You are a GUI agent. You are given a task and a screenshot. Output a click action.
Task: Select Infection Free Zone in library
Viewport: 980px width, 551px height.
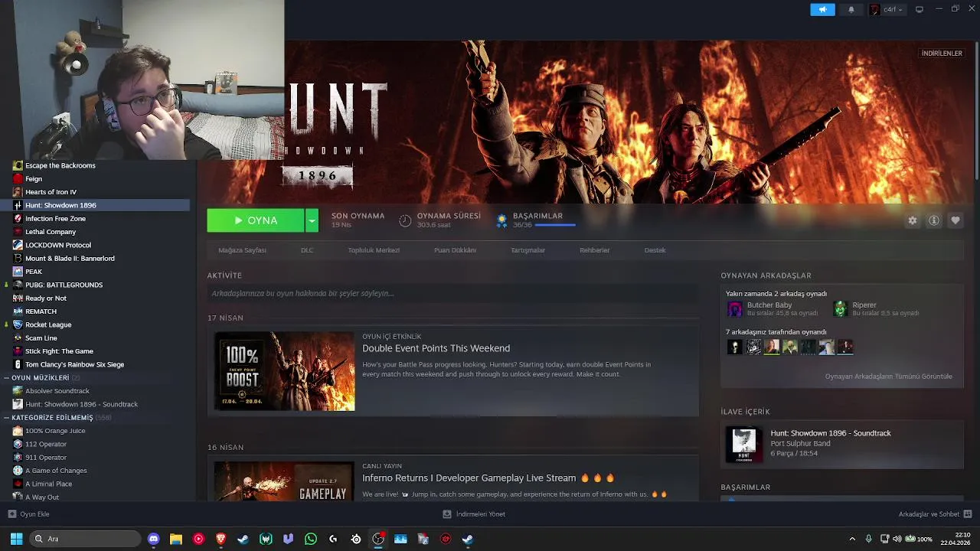55,219
